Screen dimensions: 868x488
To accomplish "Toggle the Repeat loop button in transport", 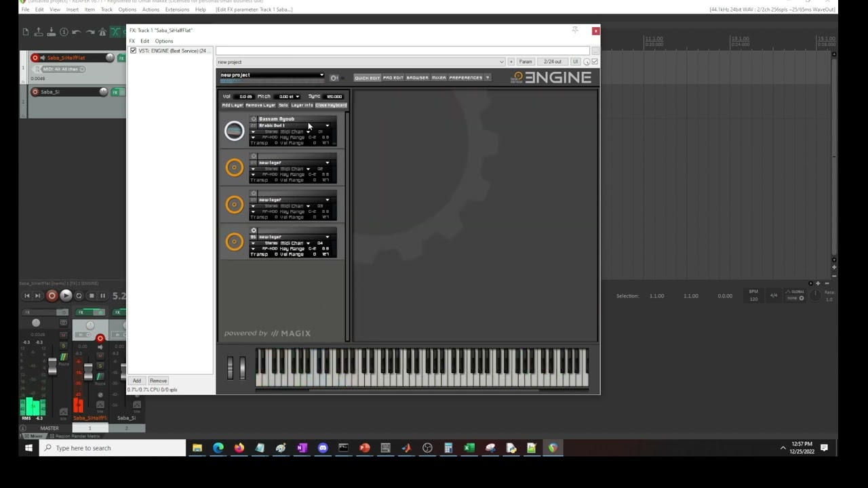I will tap(79, 296).
